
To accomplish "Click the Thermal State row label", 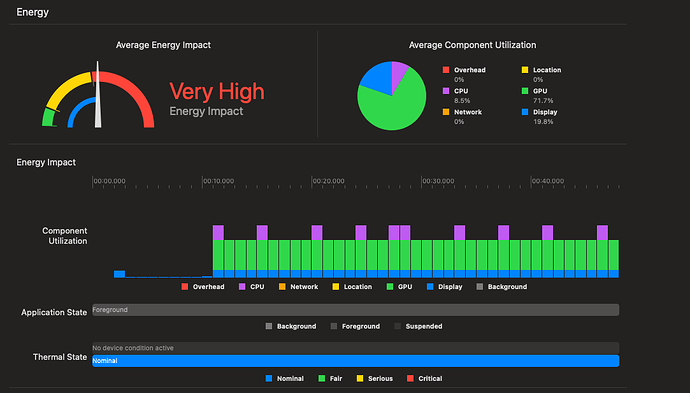I will point(60,357).
